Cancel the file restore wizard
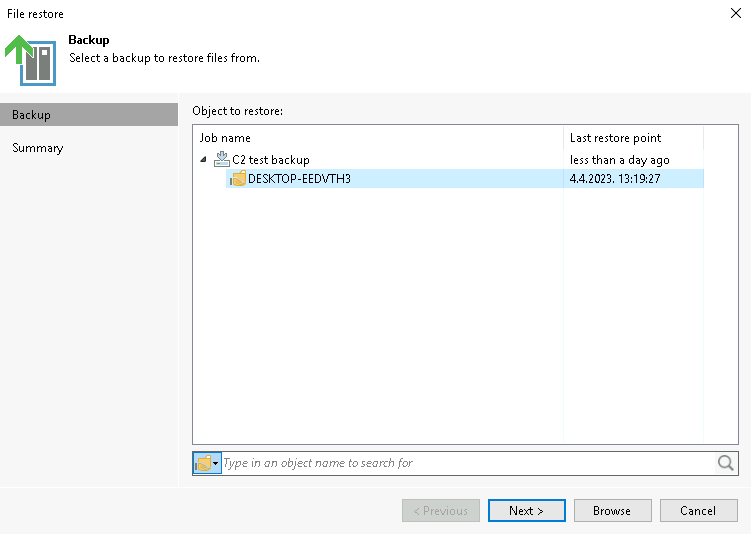The image size is (751, 534). (698, 511)
